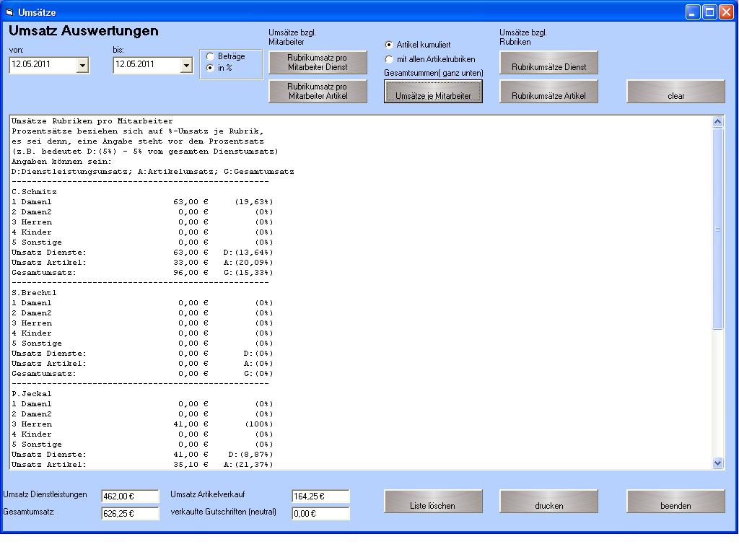Image resolution: width=739 pixels, height=560 pixels.
Task: Select the Beträge radio button
Action: 210,56
